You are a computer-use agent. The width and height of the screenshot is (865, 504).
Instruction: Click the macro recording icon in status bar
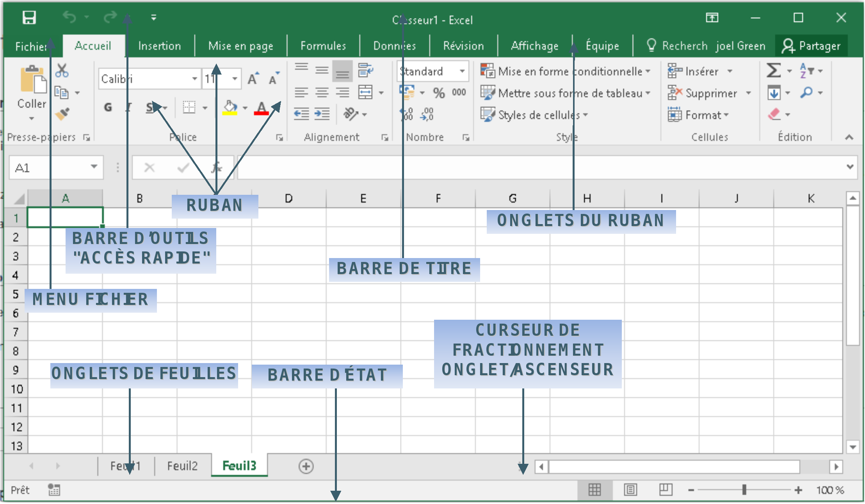click(54, 490)
